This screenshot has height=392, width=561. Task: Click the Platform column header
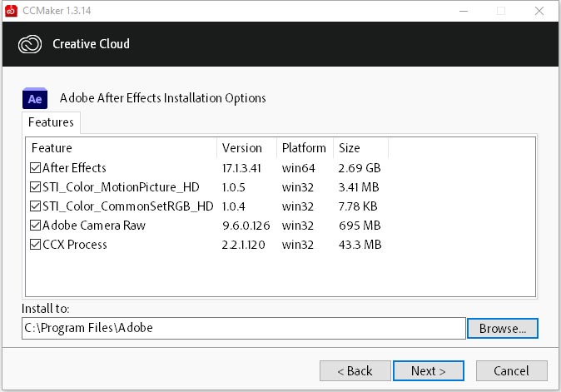(x=305, y=148)
